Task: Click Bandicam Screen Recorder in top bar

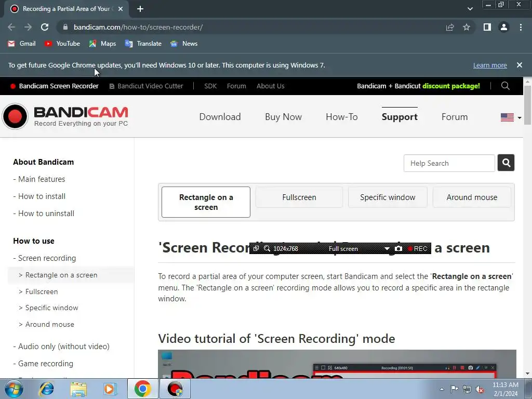Action: click(x=55, y=86)
